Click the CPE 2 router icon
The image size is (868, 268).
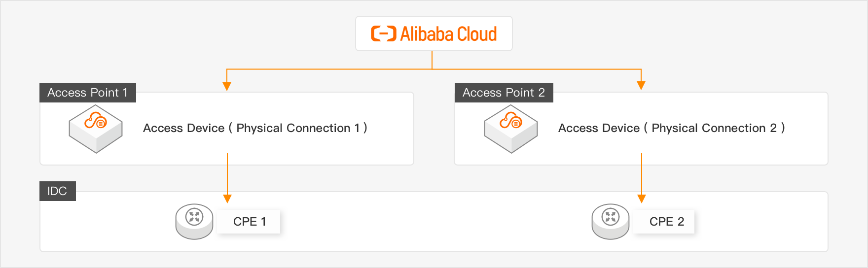coord(611,221)
